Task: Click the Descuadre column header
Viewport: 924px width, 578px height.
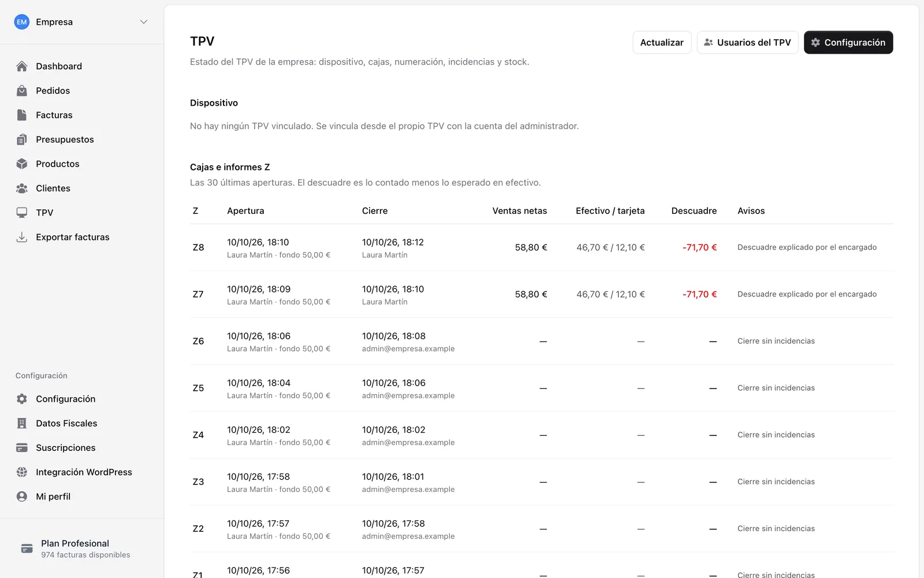Action: coord(694,211)
